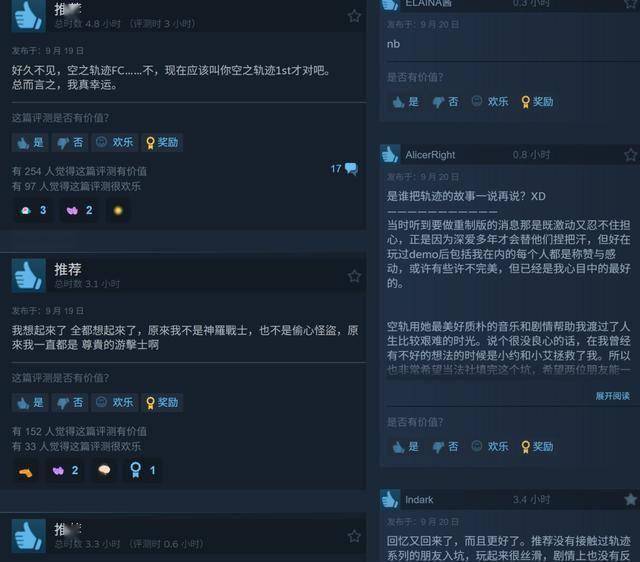This screenshot has height=562, width=640.
Task: Click the star on the 3.1小时 推荐 review
Action: point(354,276)
